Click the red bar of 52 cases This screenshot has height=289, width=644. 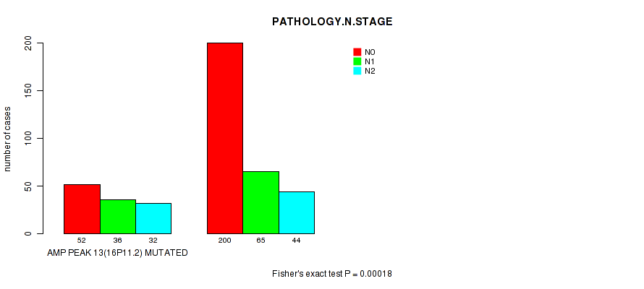point(82,209)
